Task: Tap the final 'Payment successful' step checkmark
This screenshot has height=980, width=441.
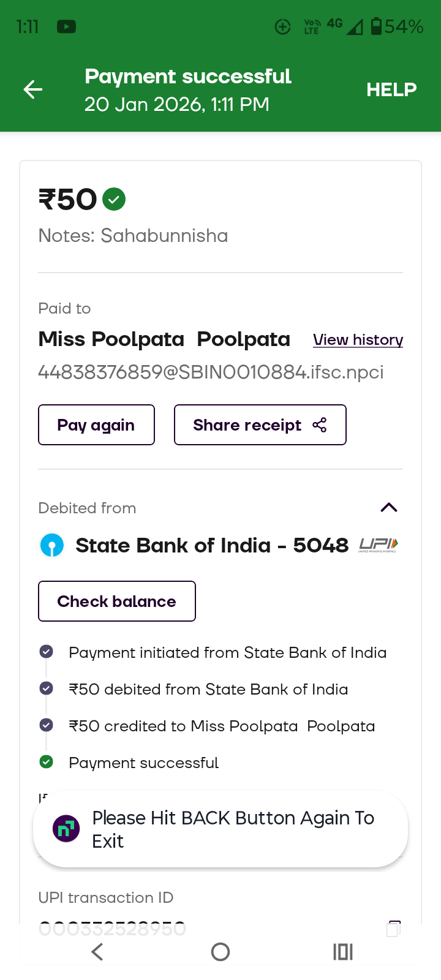Action: [x=47, y=762]
